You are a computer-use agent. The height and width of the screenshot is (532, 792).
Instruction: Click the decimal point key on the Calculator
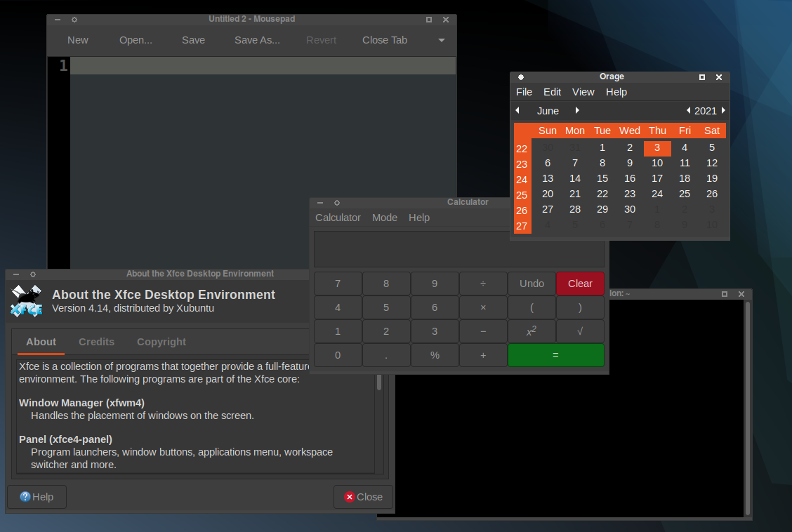pyautogui.click(x=386, y=355)
